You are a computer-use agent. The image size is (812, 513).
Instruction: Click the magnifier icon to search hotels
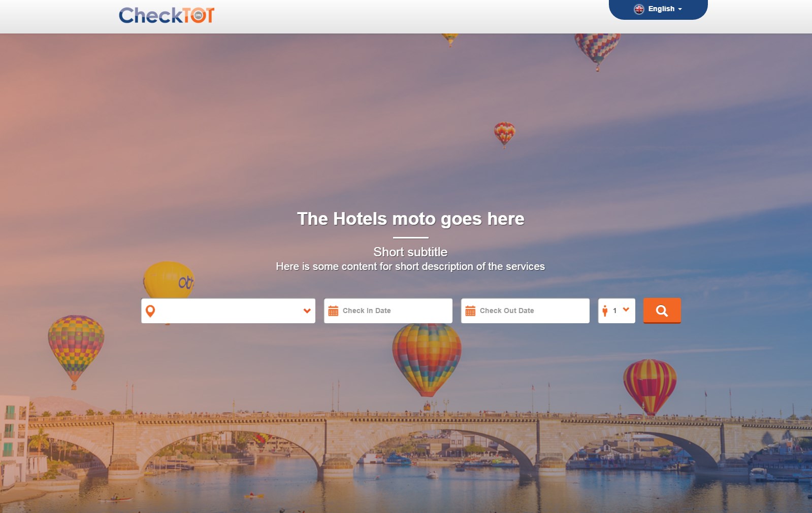[x=662, y=311]
